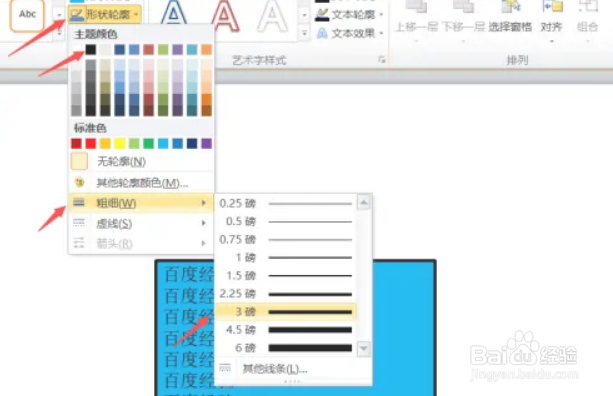Open the 艺术字样式 dialog launcher

tap(382, 59)
